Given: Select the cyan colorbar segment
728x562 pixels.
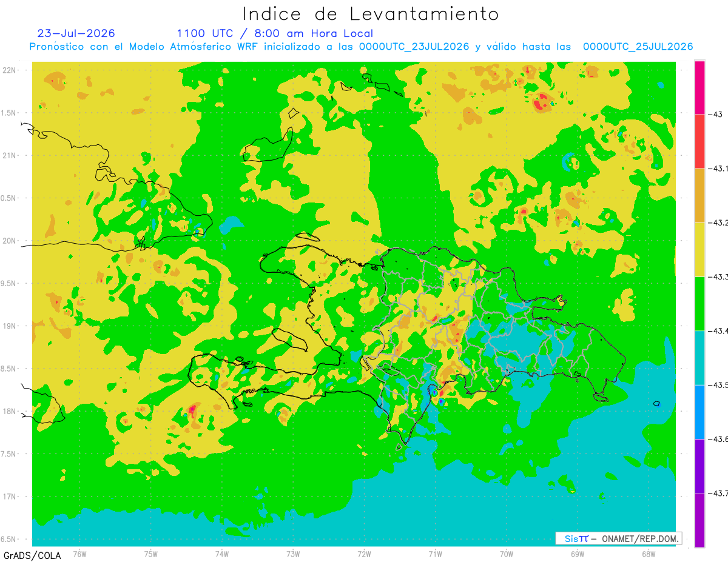Looking at the screenshot, I should [x=699, y=357].
